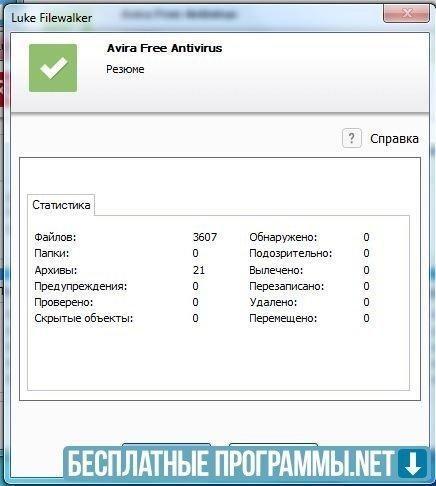The width and height of the screenshot is (436, 486).
Task: Click the Скрытые объекты label
Action: point(84,318)
